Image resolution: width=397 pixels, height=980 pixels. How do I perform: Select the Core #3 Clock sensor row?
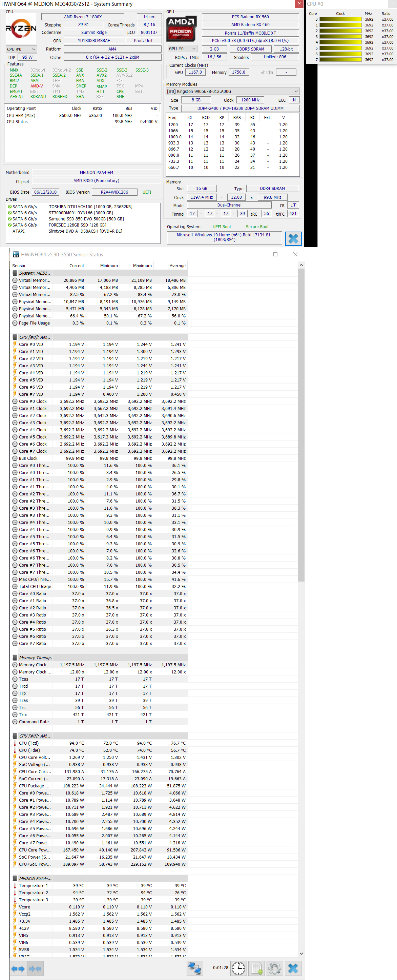pos(99,423)
